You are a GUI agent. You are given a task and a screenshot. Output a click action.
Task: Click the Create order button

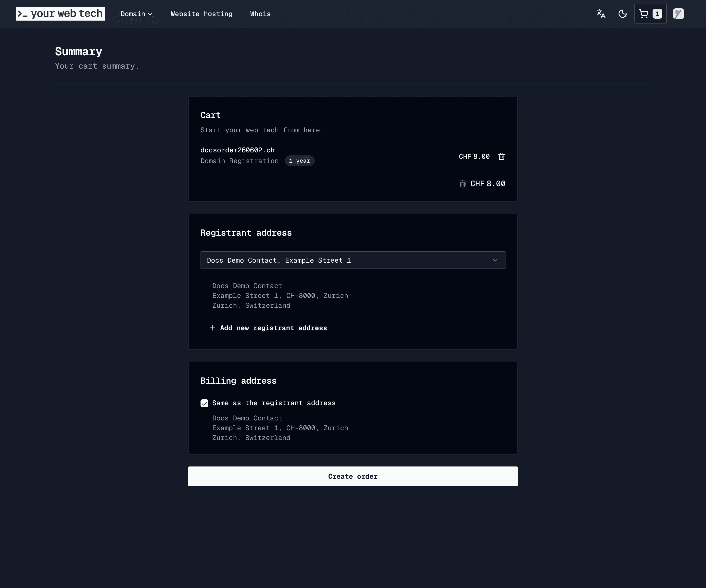pos(353,476)
